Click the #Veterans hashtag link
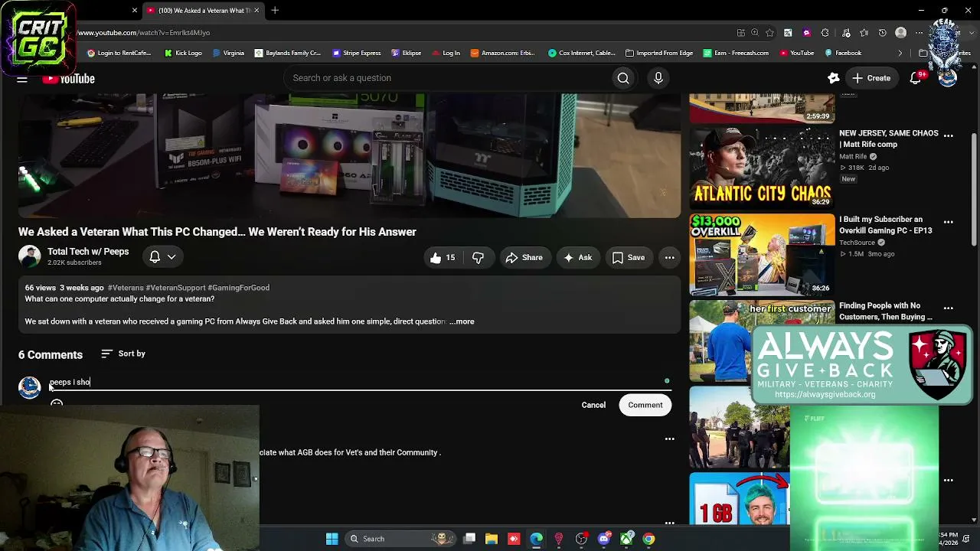The image size is (980, 551). [x=126, y=288]
